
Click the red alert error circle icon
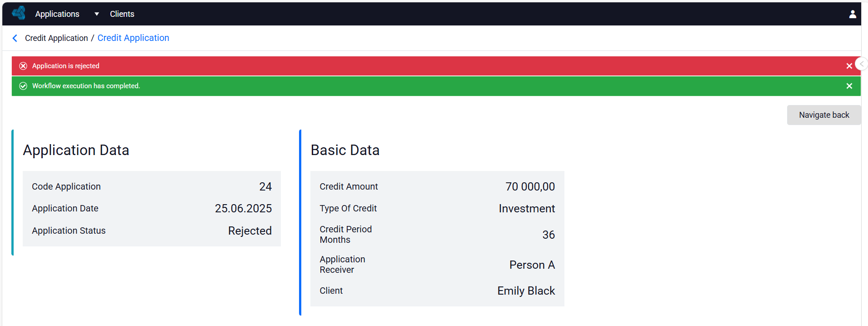click(x=23, y=66)
